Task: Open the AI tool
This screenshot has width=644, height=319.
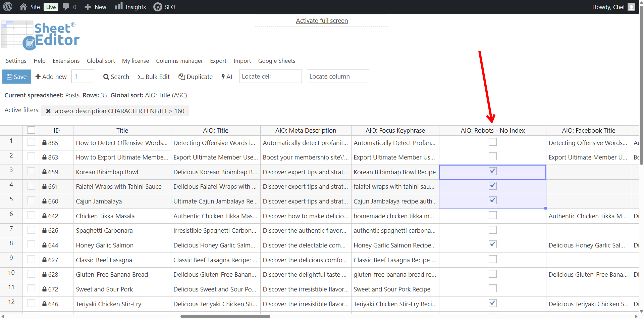Action: tap(227, 77)
